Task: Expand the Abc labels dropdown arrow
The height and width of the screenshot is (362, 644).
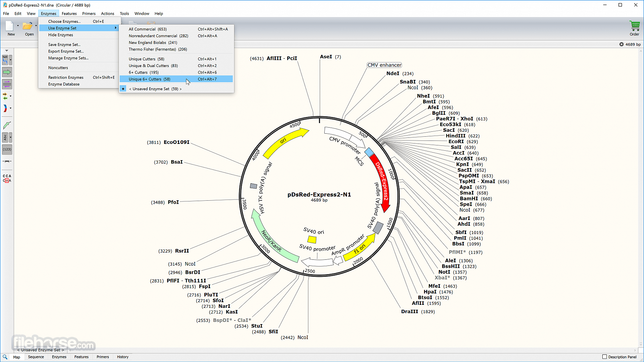Action: (x=11, y=137)
